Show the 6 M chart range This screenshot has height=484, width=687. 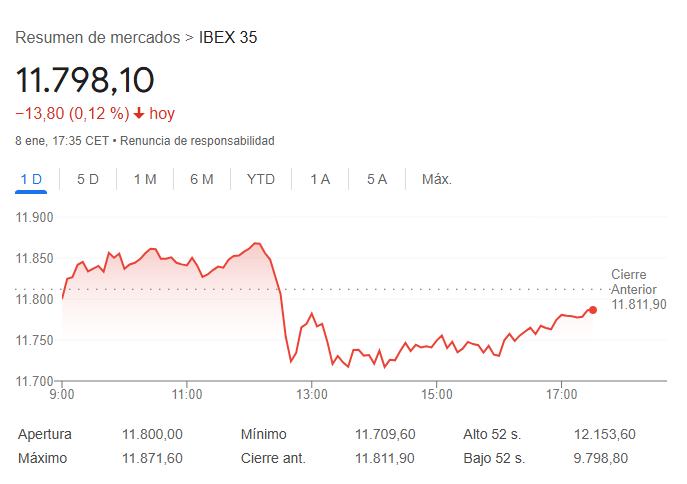coord(202,179)
